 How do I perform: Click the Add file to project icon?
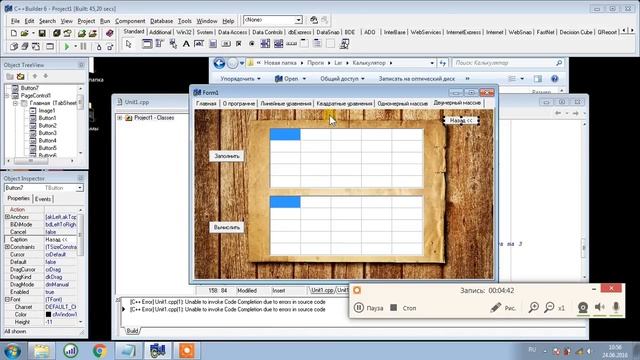(82, 33)
